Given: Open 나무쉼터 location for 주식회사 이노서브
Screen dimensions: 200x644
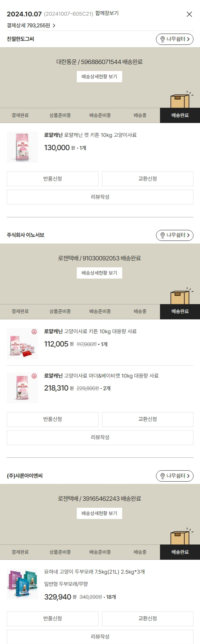Looking at the screenshot, I should (x=175, y=235).
